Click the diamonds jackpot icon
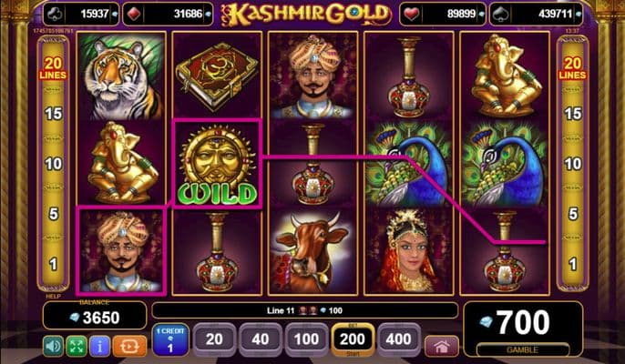This screenshot has height=364, width=625. pyautogui.click(x=133, y=14)
